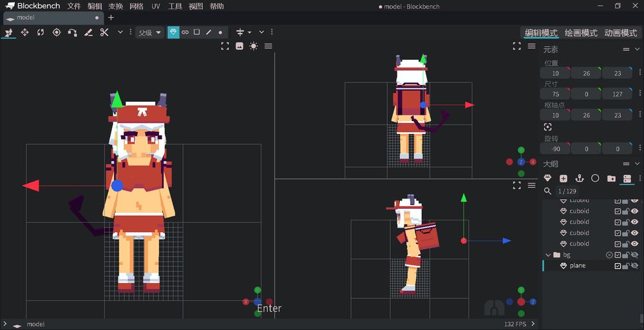Open the 变换 menu
Image resolution: width=644 pixels, height=330 pixels.
click(x=115, y=6)
